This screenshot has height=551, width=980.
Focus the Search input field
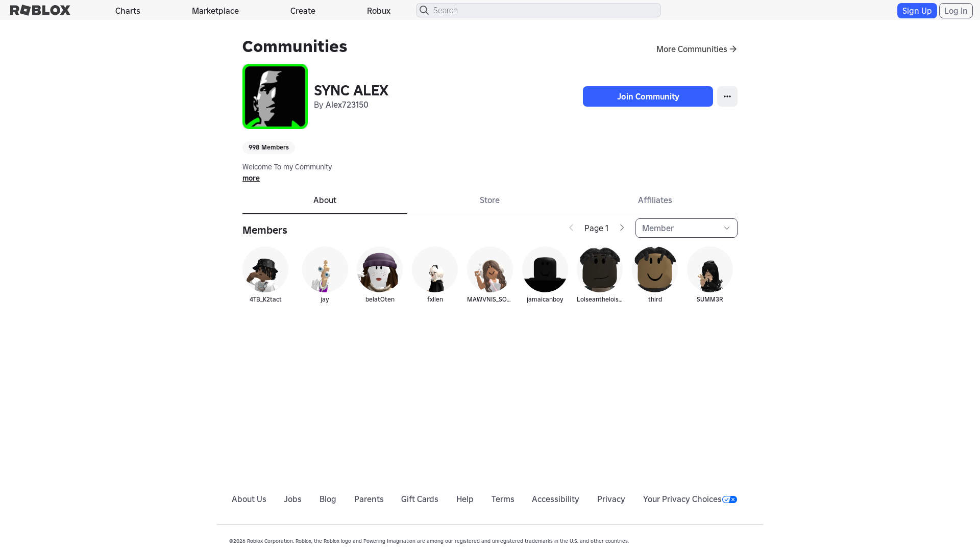[x=538, y=10]
